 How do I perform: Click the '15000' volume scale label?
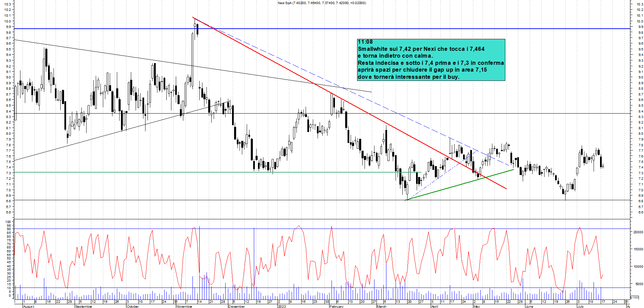coord(638,249)
